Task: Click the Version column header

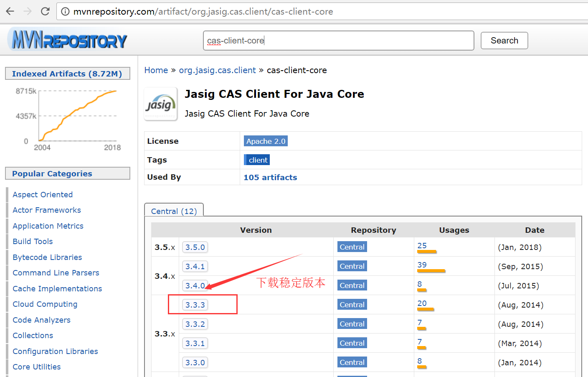Action: click(256, 230)
